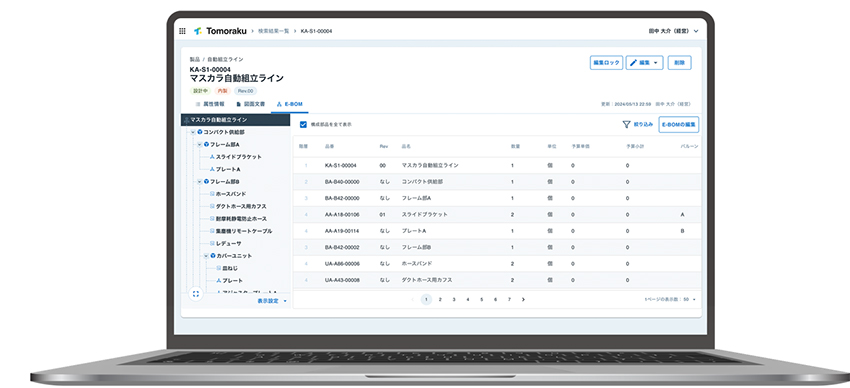
Task: Click the 属性情報 tab list icon
Action: point(197,104)
